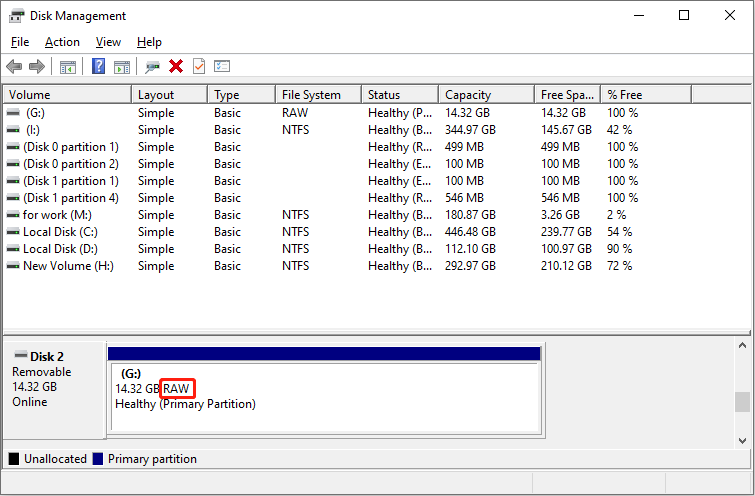Click the Disk Management title bar icon
The image size is (755, 496).
(x=16, y=15)
